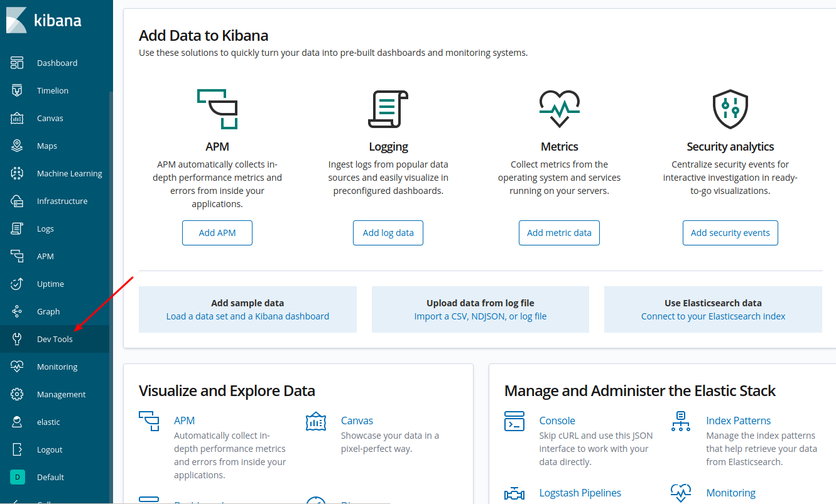Open Timelion via its sidebar icon
The width and height of the screenshot is (836, 504).
click(17, 90)
